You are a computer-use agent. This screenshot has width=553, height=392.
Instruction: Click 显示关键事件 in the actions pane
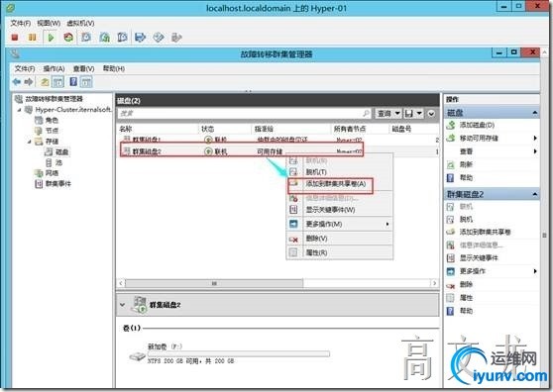tap(479, 257)
